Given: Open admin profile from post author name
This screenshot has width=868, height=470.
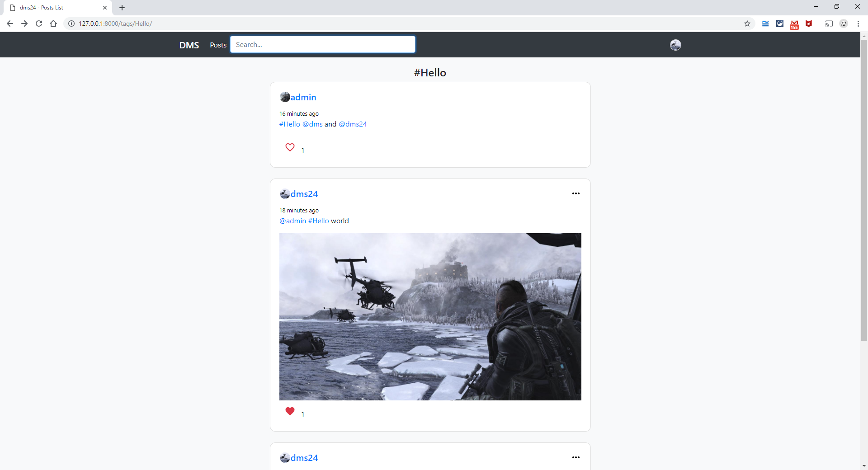Looking at the screenshot, I should (303, 97).
